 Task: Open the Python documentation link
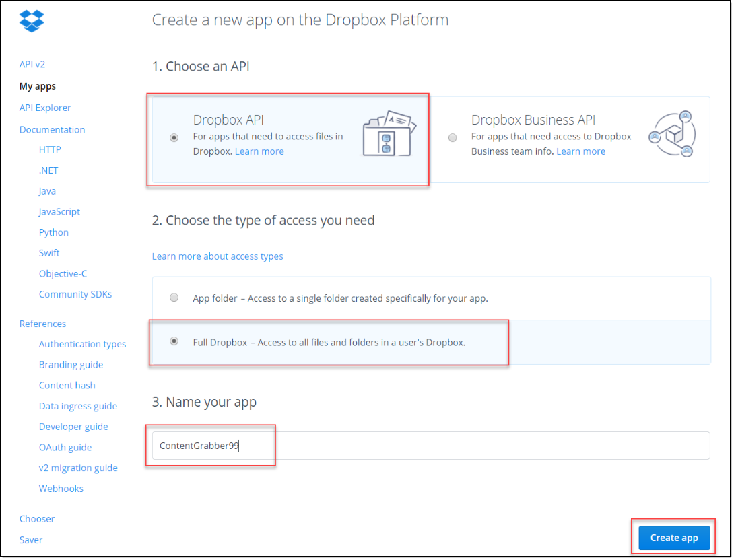point(54,232)
